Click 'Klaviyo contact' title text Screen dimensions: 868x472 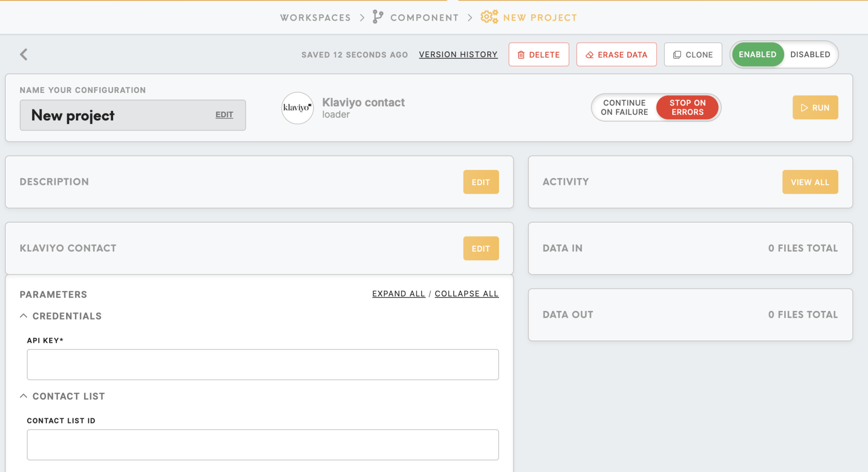pyautogui.click(x=363, y=102)
